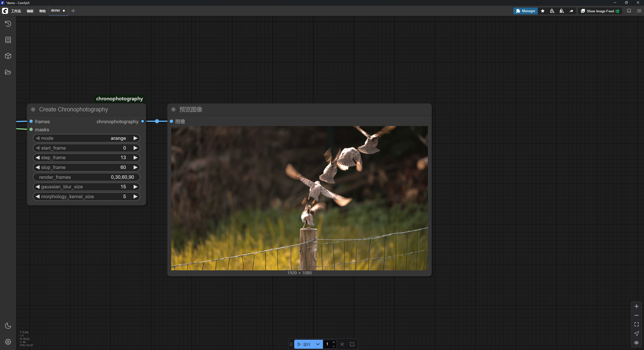The width and height of the screenshot is (644, 350).
Task: Clear pending queue square icon
Action: (352, 344)
